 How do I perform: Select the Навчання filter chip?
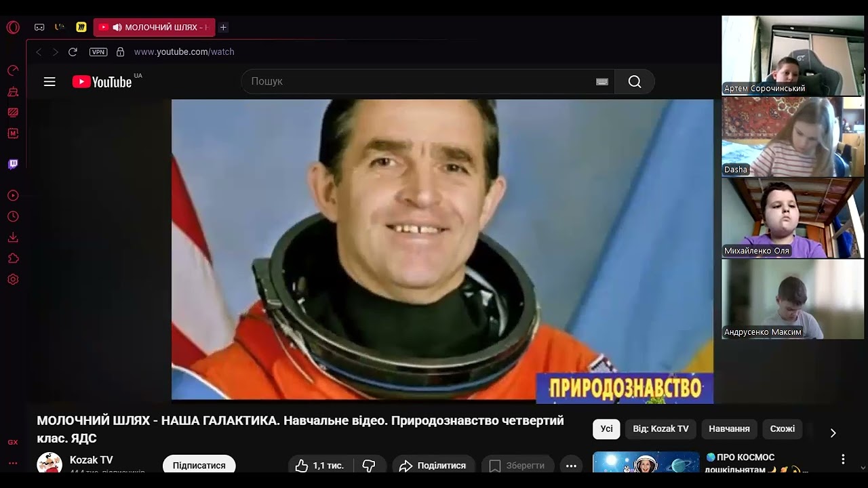pos(729,429)
